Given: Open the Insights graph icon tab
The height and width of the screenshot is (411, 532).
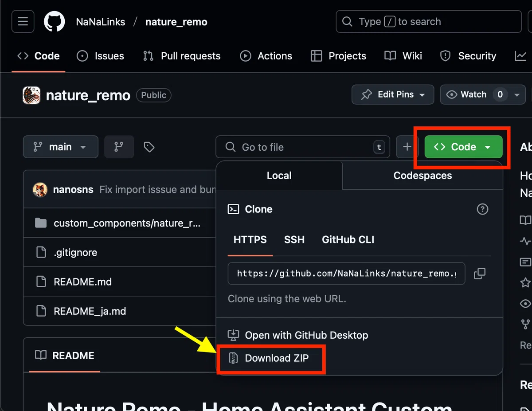Looking at the screenshot, I should [x=520, y=56].
